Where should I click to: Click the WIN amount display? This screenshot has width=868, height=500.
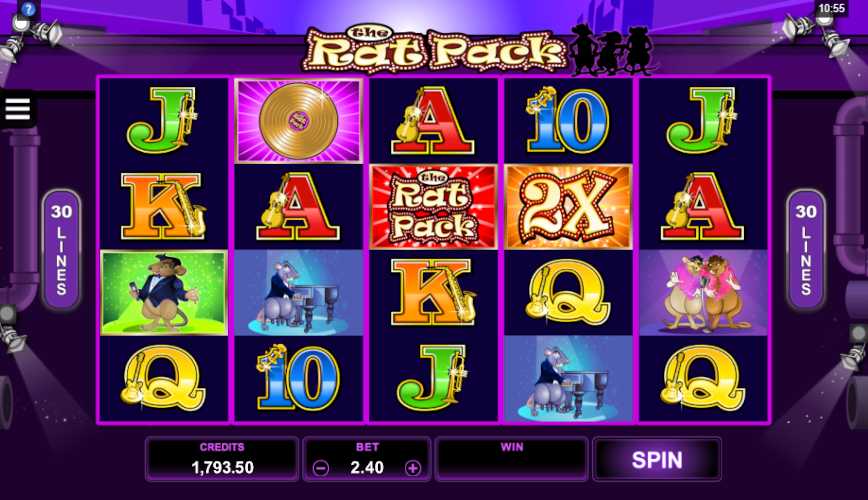point(512,460)
